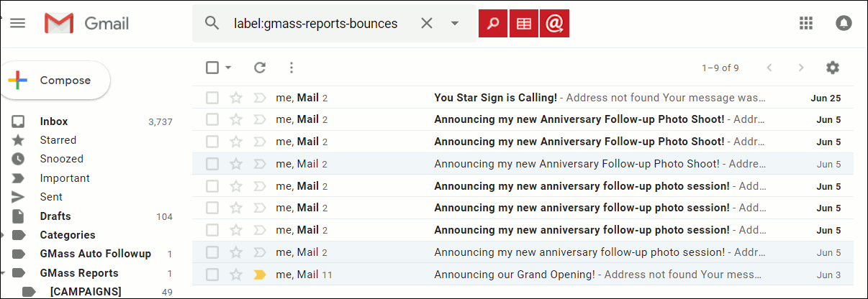This screenshot has height=299, width=868.
Task: Refresh the message list
Action: click(x=260, y=68)
